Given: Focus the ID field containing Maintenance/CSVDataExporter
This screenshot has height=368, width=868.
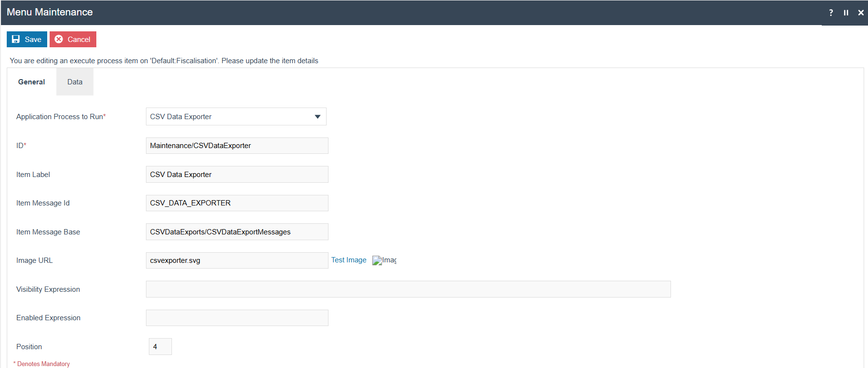Looking at the screenshot, I should (x=237, y=146).
